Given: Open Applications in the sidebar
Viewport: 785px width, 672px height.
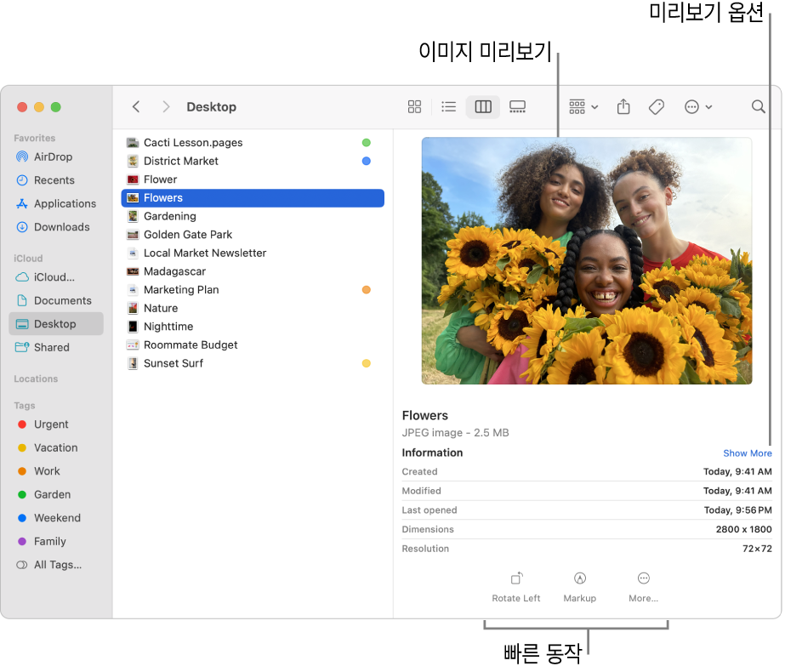Looking at the screenshot, I should click(x=56, y=204).
